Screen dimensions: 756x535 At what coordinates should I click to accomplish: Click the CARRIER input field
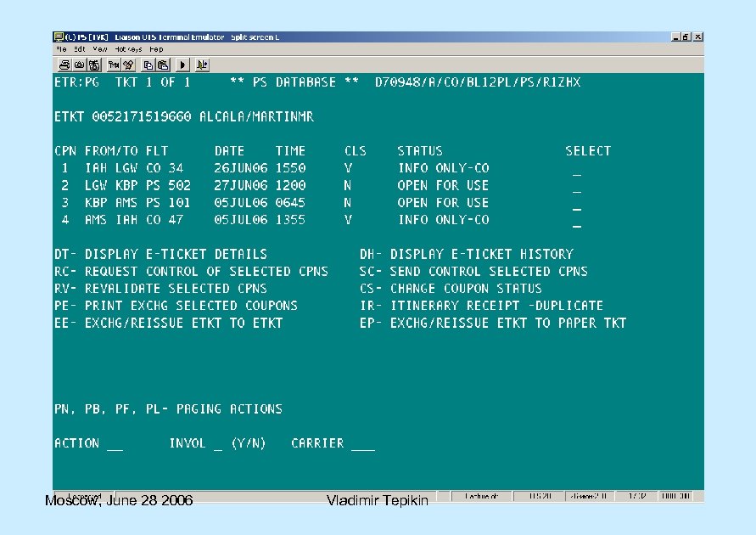(x=363, y=445)
